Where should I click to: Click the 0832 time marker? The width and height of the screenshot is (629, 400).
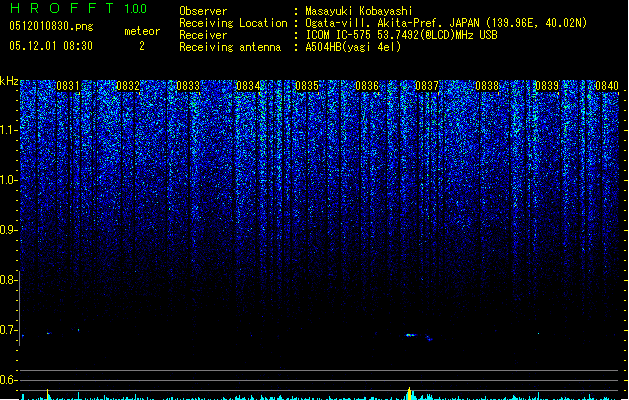128,86
